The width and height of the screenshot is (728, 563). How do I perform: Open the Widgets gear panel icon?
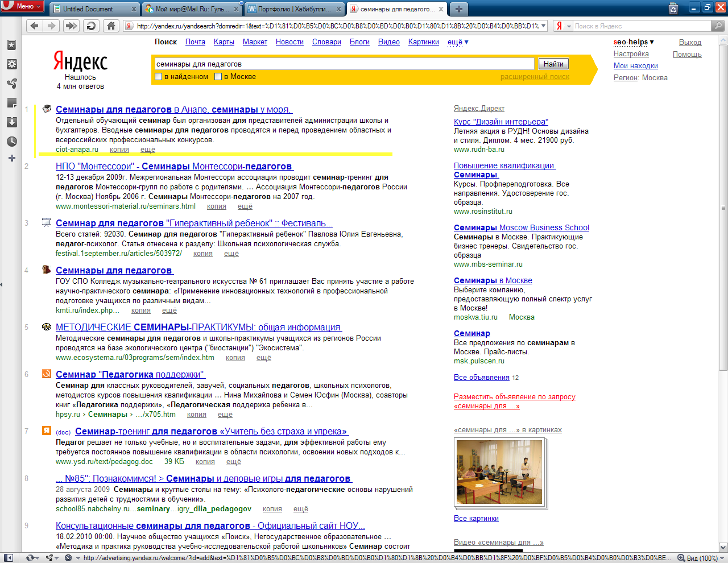[11, 64]
